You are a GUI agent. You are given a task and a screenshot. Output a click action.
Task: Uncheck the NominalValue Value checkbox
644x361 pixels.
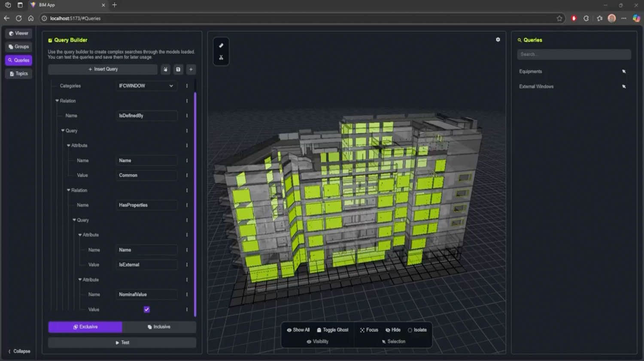147,310
